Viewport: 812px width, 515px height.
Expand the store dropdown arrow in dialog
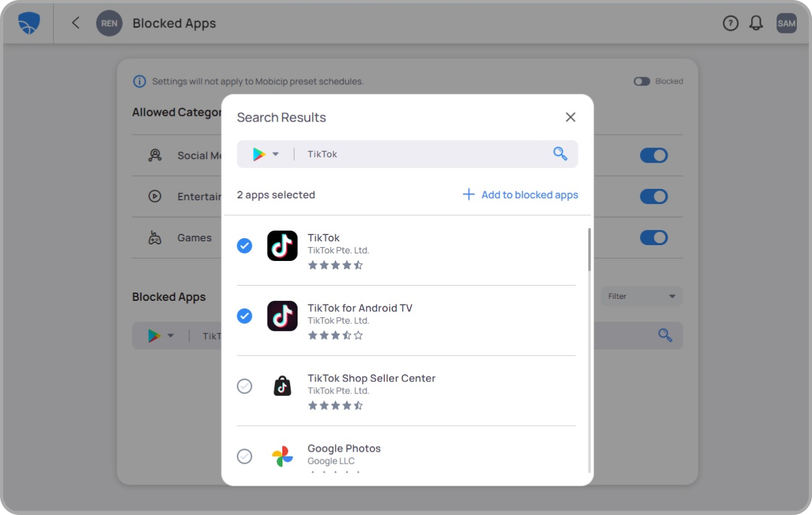tap(276, 154)
